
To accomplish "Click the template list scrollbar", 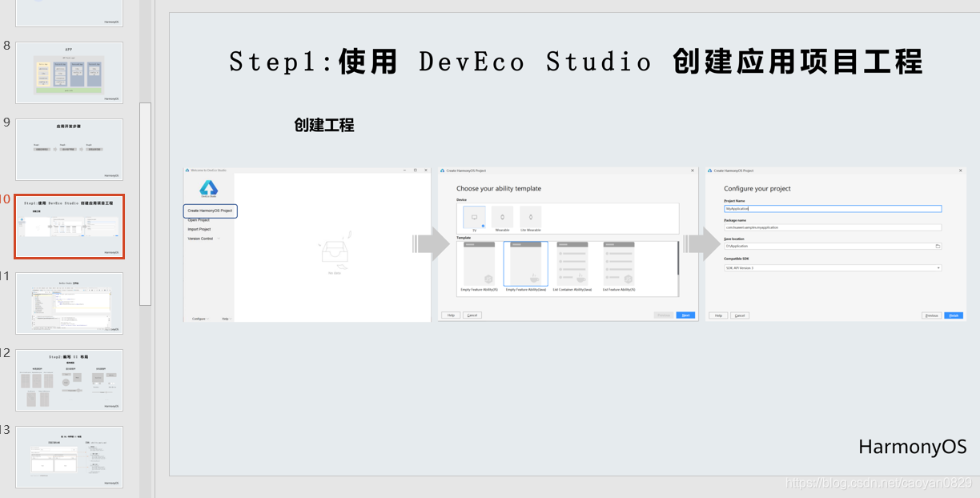I will point(678,258).
